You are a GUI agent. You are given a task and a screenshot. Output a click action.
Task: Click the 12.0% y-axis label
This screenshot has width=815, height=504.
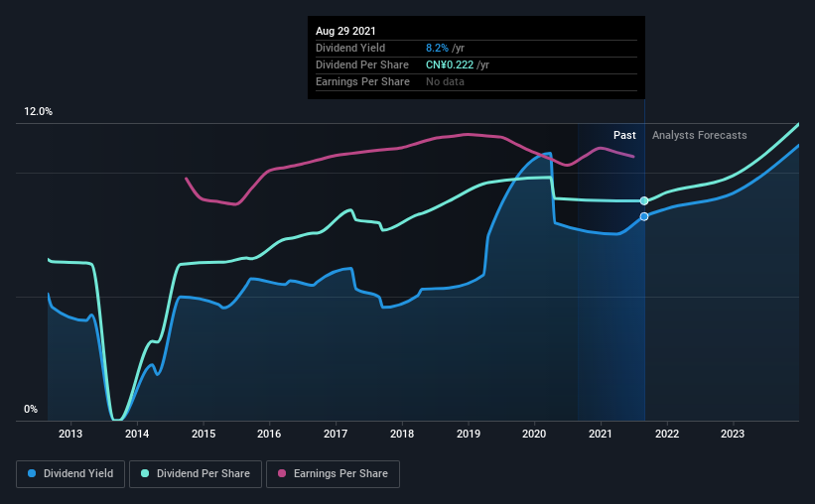(x=38, y=112)
